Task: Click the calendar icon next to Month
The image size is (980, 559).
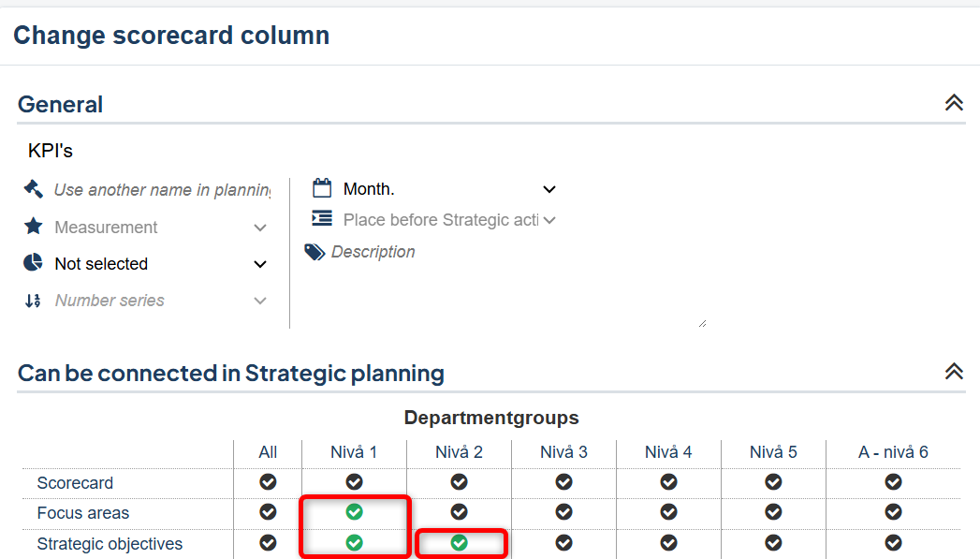Action: tap(322, 188)
